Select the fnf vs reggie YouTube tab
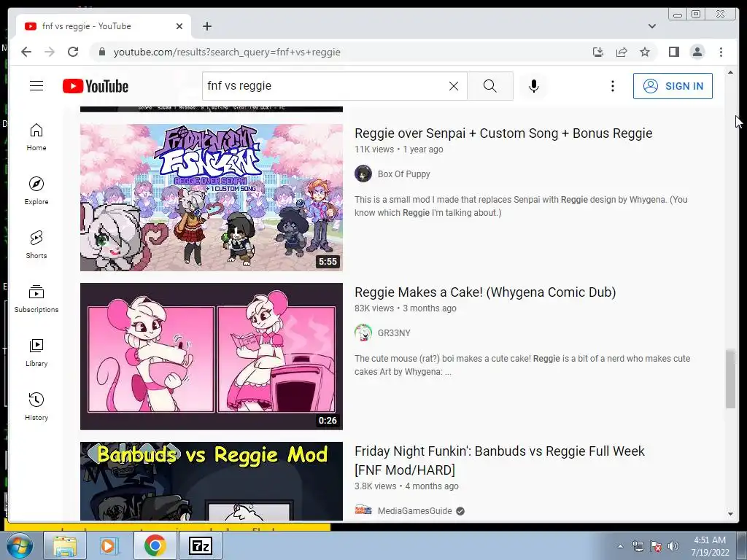Screen dimensions: 747x560 point(104,26)
